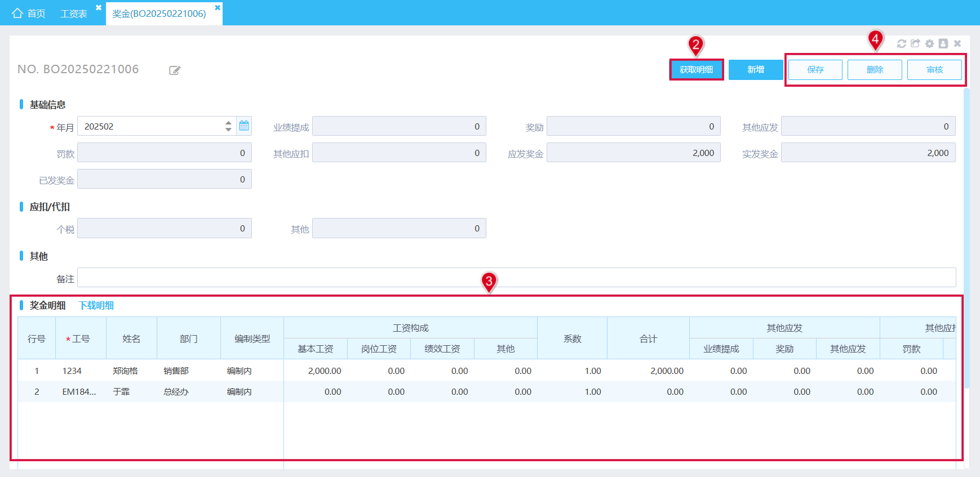Close the panel with the gray X icon
Image resolution: width=980 pixels, height=477 pixels.
957,43
